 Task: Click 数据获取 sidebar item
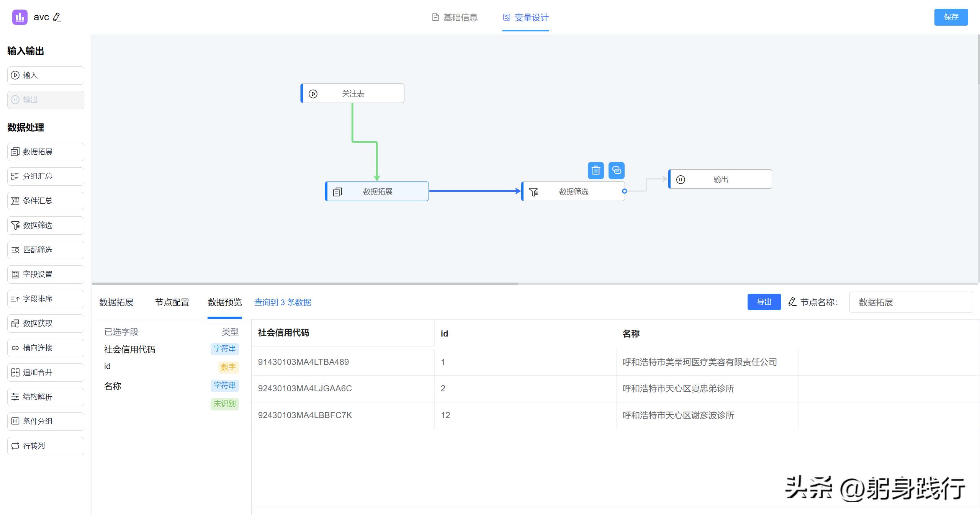click(x=46, y=324)
